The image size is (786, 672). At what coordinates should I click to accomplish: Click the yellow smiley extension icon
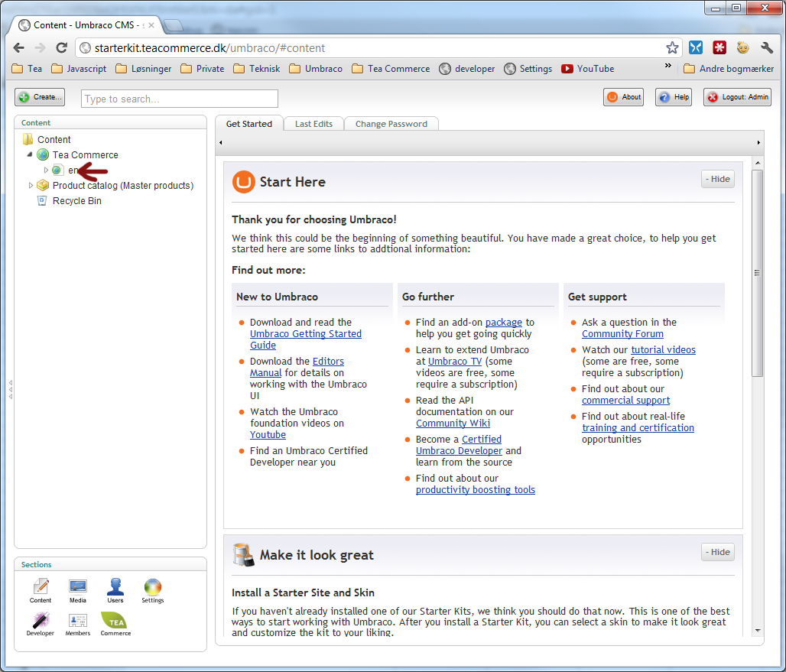[743, 47]
